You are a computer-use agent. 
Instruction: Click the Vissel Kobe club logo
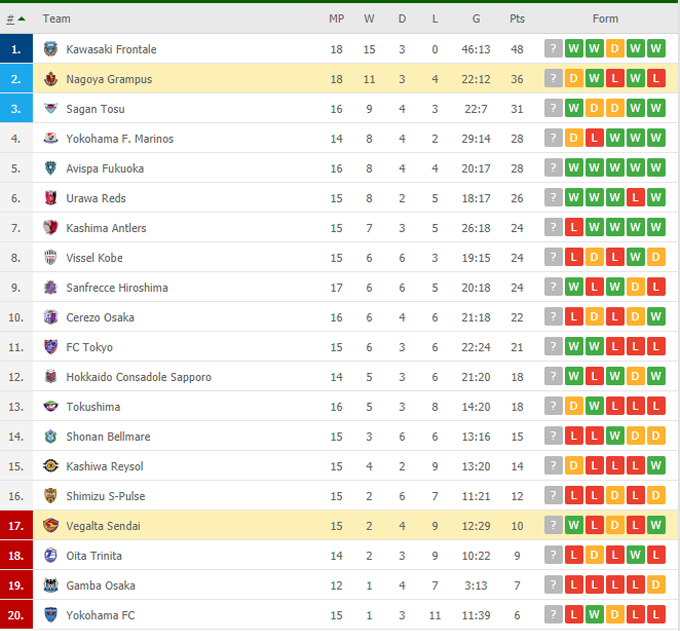tap(51, 258)
